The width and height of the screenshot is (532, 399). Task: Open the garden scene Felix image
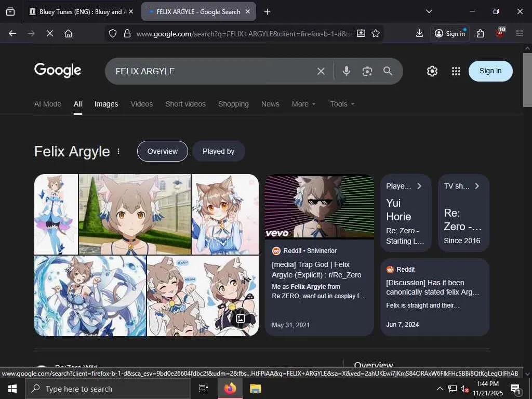point(135,215)
